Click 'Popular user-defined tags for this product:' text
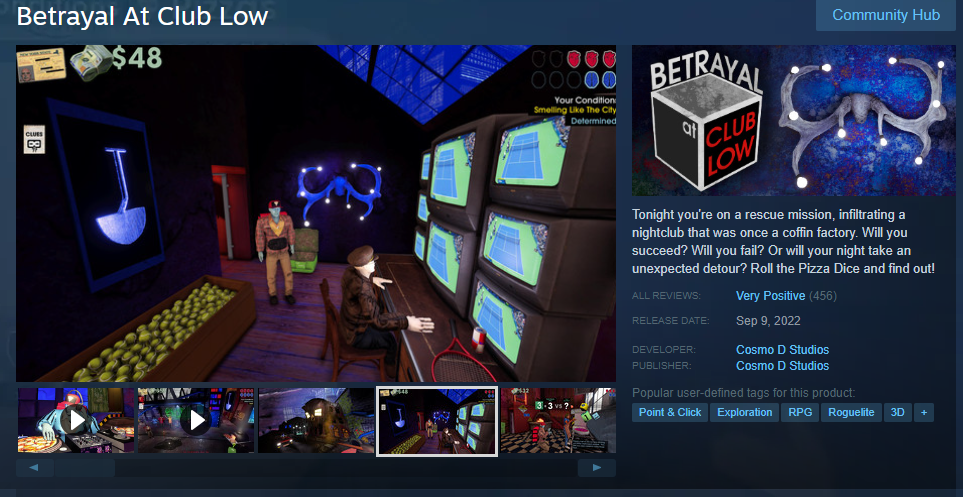This screenshot has width=963, height=497. click(x=743, y=393)
